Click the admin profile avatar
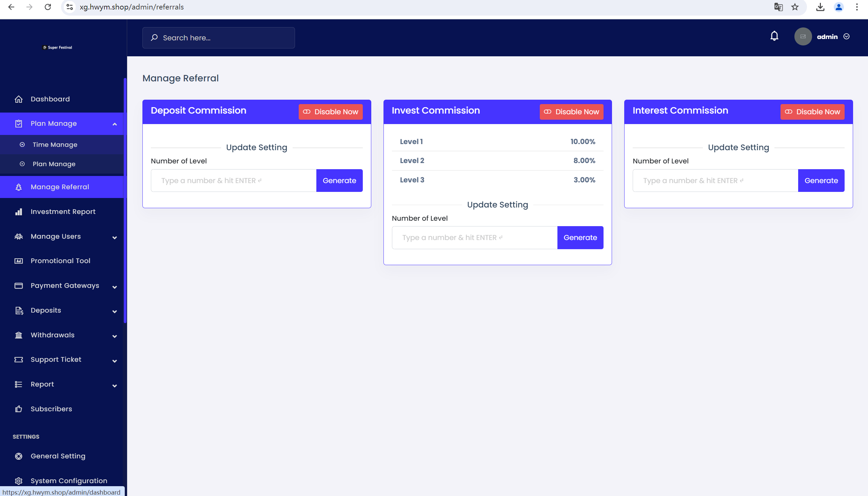Viewport: 868px width, 496px height. (x=803, y=37)
